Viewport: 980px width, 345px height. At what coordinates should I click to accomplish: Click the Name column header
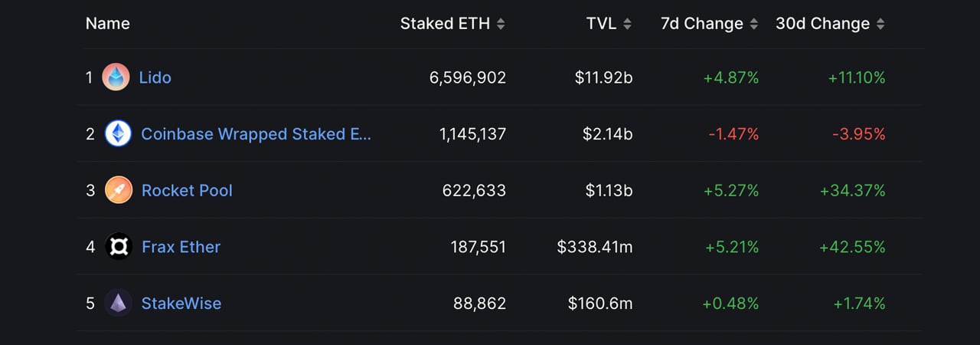coord(108,24)
